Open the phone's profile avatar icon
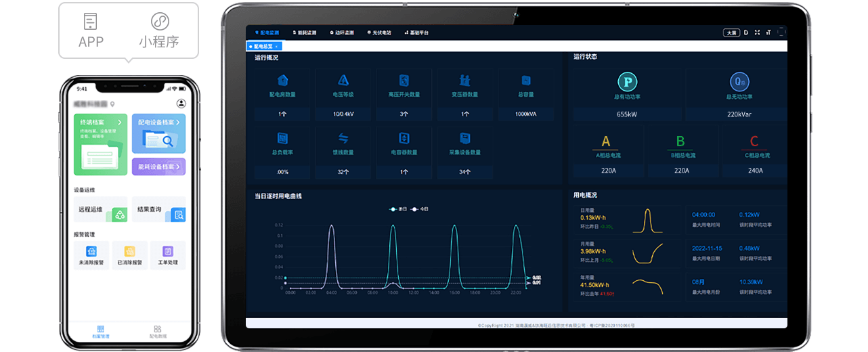This screenshot has height=352, width=868. tap(181, 104)
